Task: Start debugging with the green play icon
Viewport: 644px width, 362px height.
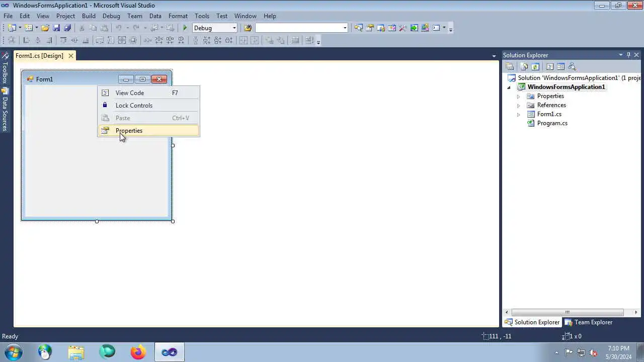Action: click(x=185, y=28)
